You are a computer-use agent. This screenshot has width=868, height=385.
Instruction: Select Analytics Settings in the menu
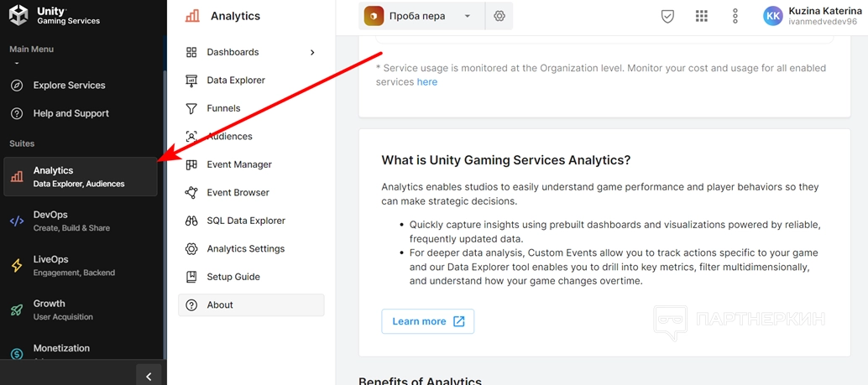click(245, 249)
